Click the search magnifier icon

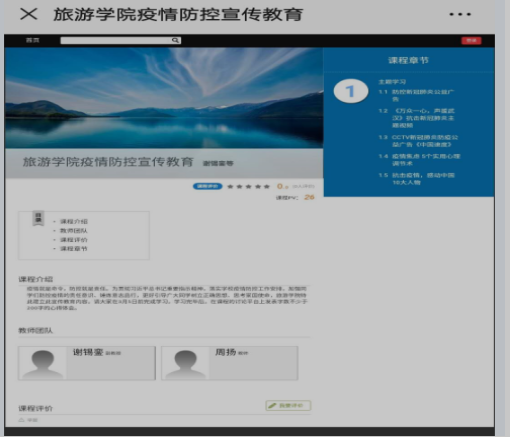175,40
